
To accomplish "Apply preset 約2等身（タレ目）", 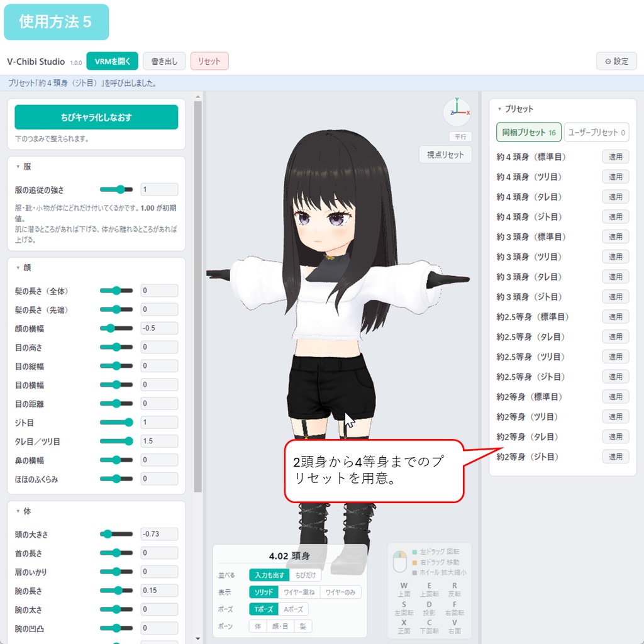I will [615, 436].
